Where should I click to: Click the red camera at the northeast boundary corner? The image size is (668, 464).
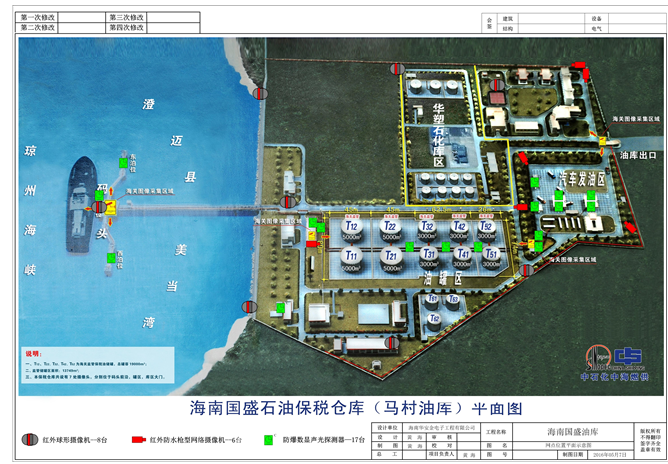tap(579, 65)
